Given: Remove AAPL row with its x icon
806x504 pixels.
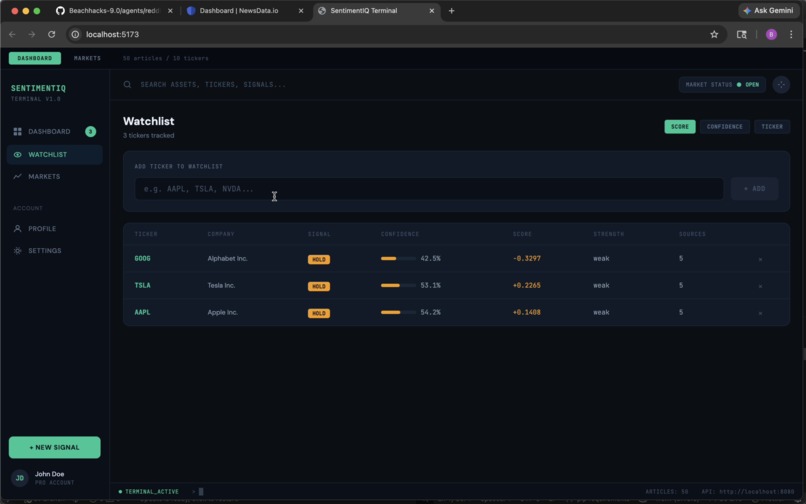Looking at the screenshot, I should coord(760,313).
